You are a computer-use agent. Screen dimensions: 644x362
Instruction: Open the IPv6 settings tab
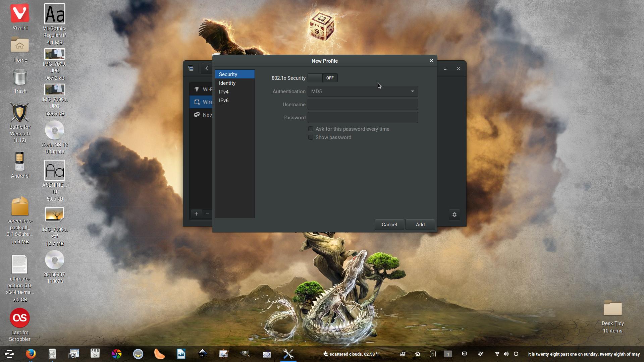[x=224, y=101]
